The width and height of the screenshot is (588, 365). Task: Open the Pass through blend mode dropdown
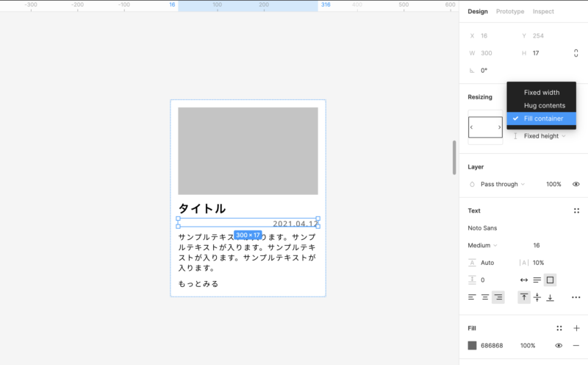click(x=503, y=184)
